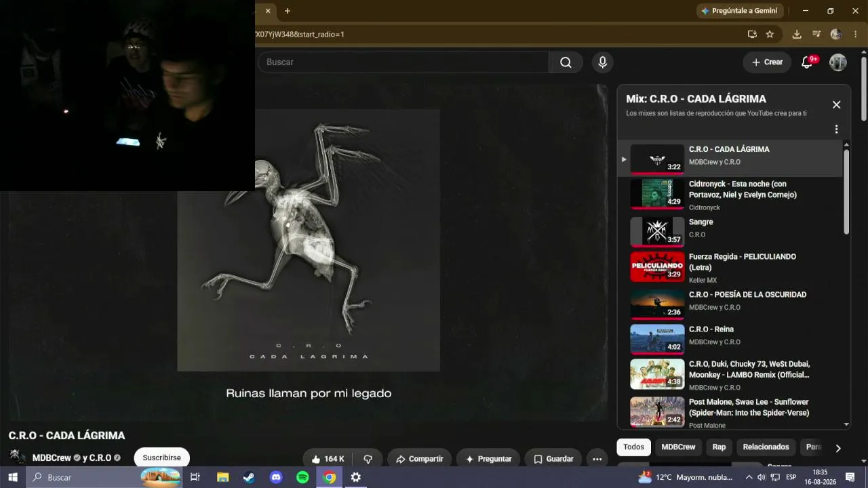Click the YouTube search magnifier button
868x488 pixels.
[566, 62]
